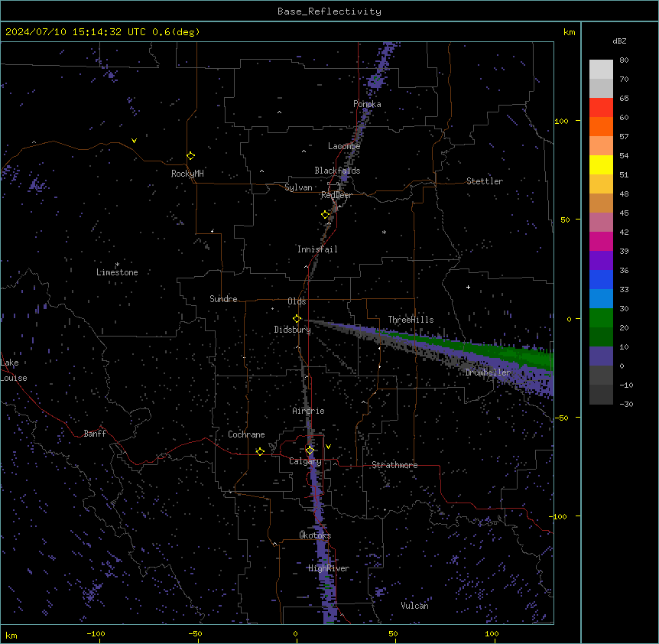Click the ThreeHills label
This screenshot has height=644, width=659.
(x=411, y=320)
